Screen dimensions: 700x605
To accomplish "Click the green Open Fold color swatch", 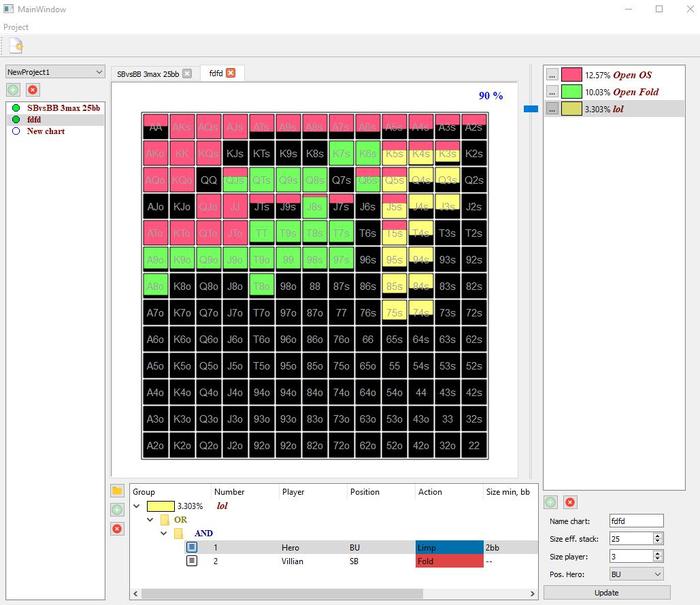I will pyautogui.click(x=571, y=92).
